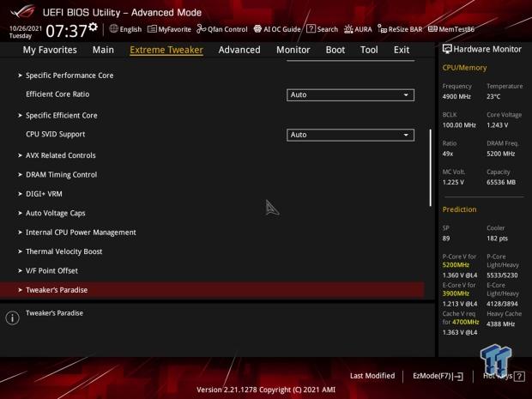532x399 pixels.
Task: Click the 5200MHz P-Core prediction value
Action: (456, 265)
